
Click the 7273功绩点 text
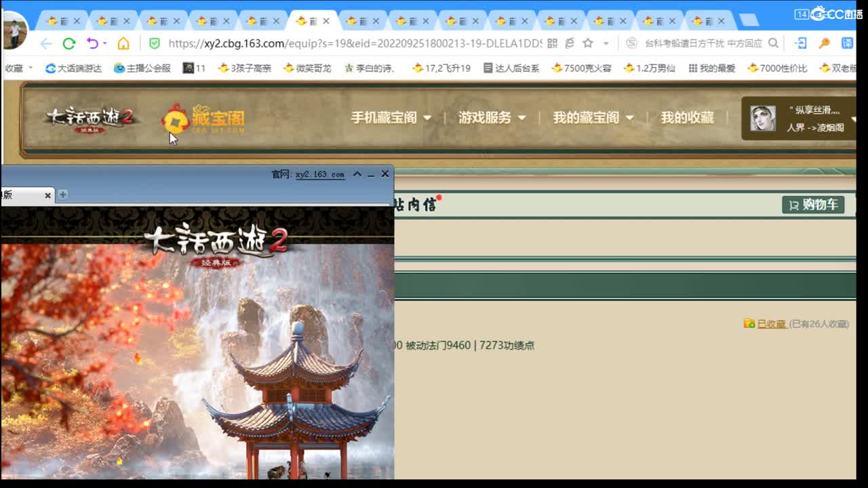507,345
